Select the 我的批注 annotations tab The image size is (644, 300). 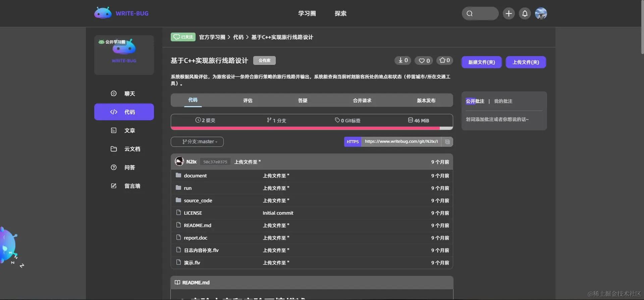[503, 101]
